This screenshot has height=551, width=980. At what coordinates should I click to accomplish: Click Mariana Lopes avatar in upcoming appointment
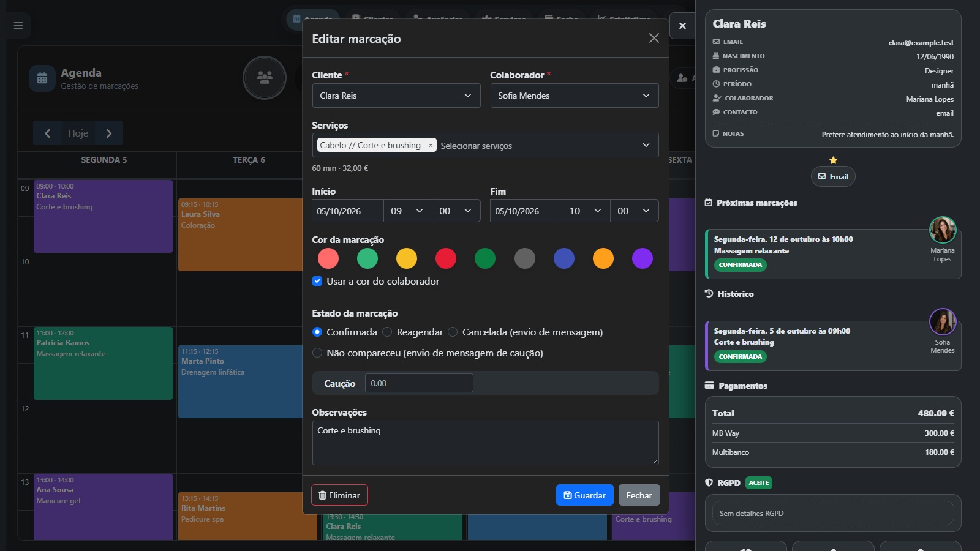[x=943, y=230]
